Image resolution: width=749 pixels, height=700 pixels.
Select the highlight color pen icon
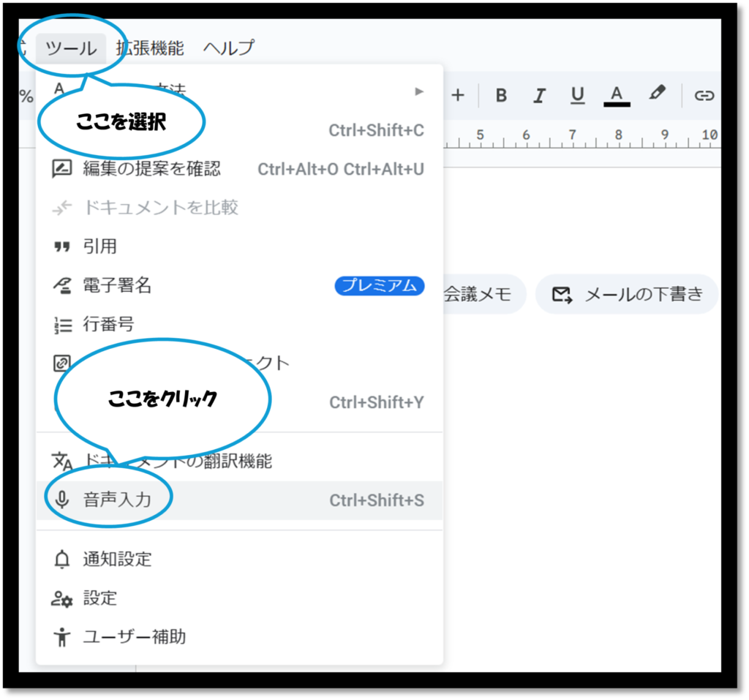pyautogui.click(x=657, y=94)
